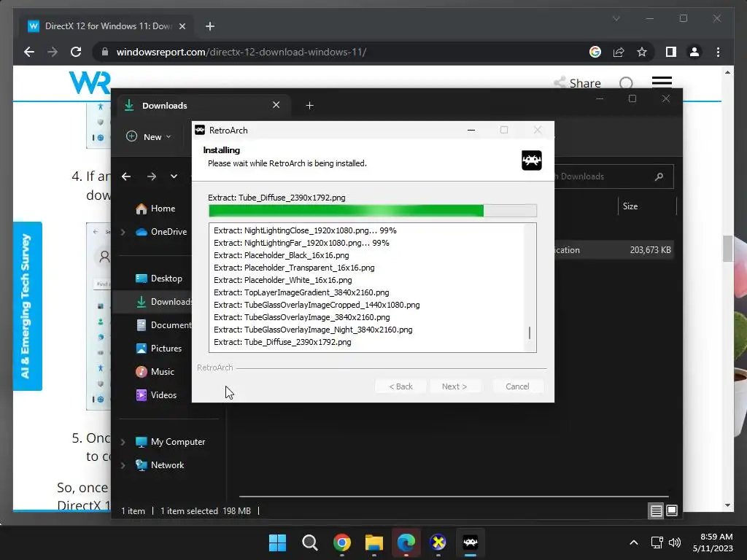Open the DirectX 12 Chrome tab
Viewport: 747px width, 560px height.
[107, 26]
